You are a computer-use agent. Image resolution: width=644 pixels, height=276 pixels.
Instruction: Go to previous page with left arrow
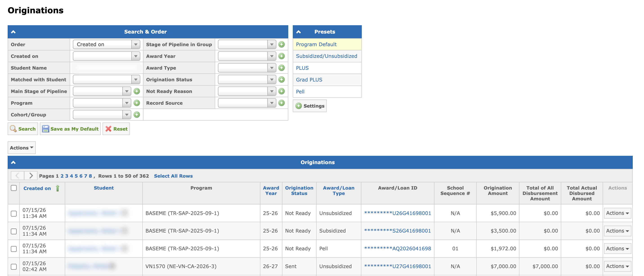(x=18, y=176)
